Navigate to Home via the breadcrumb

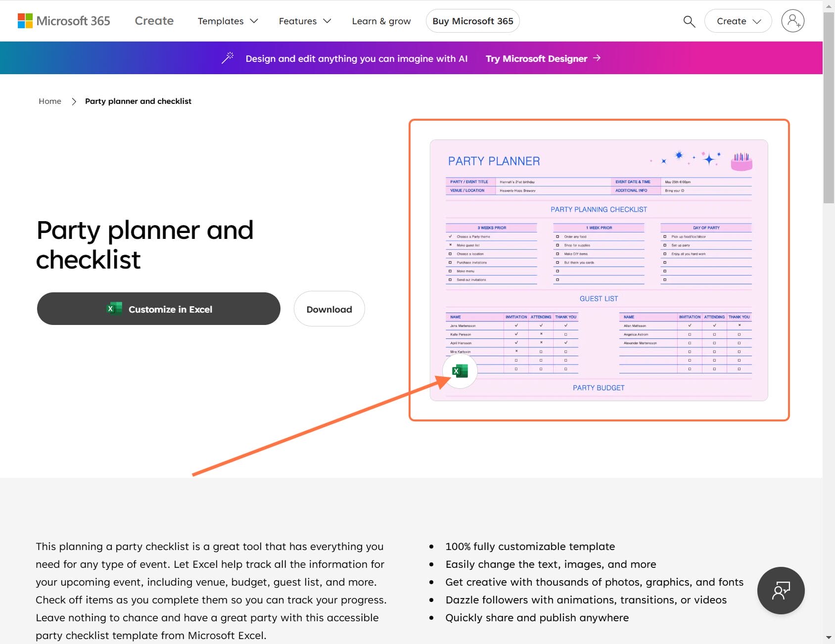[x=49, y=101]
